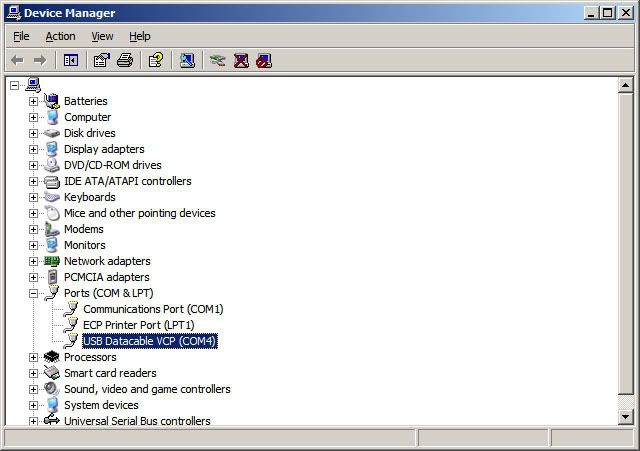Click the DVD/CD-ROM drives icon
The width and height of the screenshot is (640, 451).
52,165
